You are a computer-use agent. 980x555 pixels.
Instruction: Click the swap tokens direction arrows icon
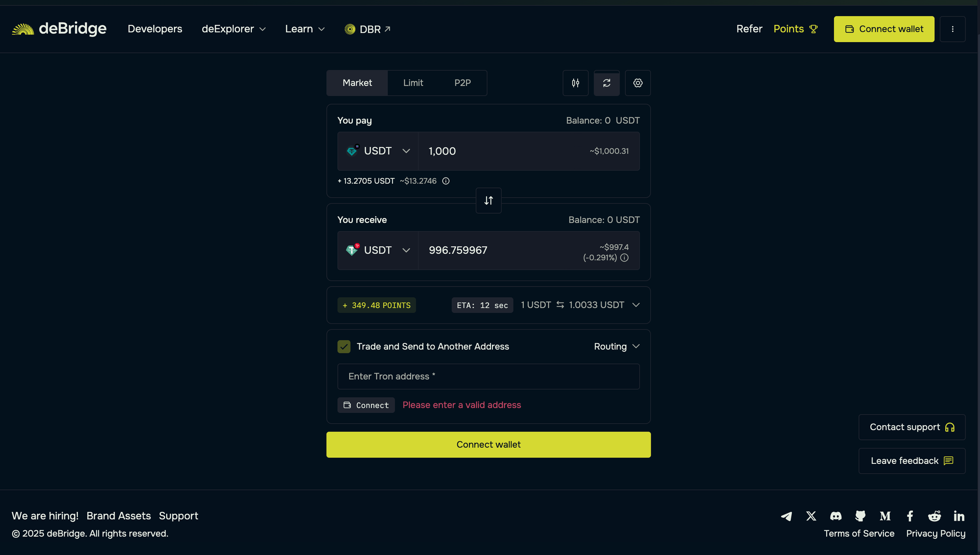(x=489, y=201)
